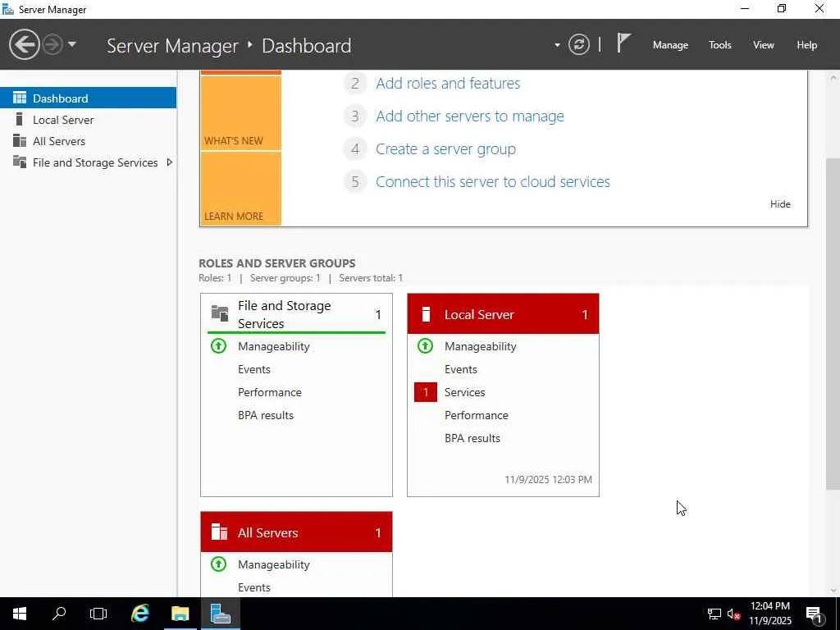This screenshot has height=630, width=840.
Task: Open BPA results in File and Storage tile
Action: click(x=266, y=416)
